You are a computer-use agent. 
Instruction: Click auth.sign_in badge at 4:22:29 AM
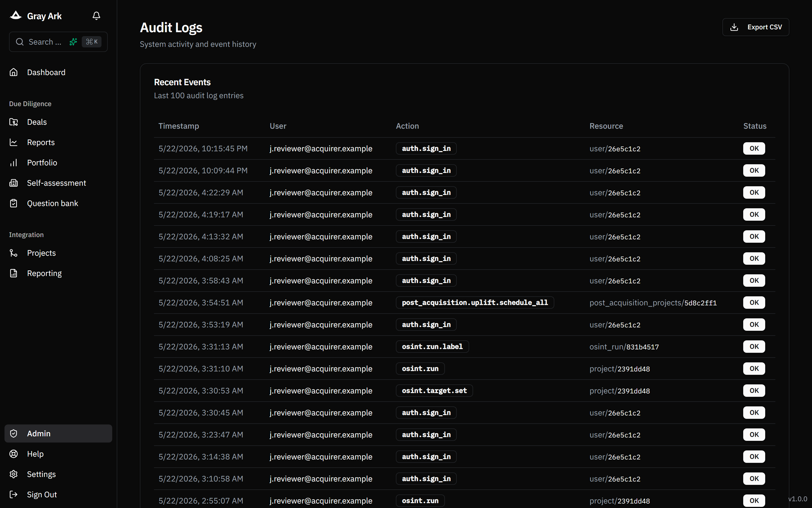click(x=426, y=192)
